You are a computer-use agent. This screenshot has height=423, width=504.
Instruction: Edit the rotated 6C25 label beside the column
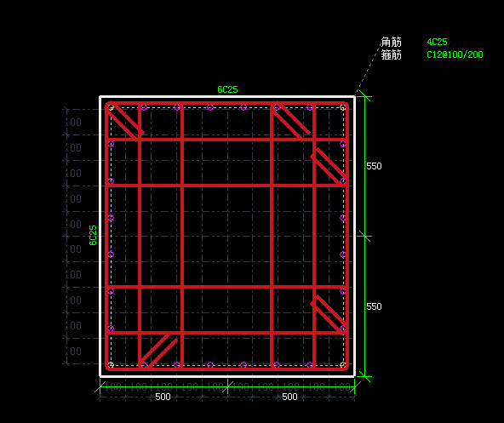[x=93, y=235]
